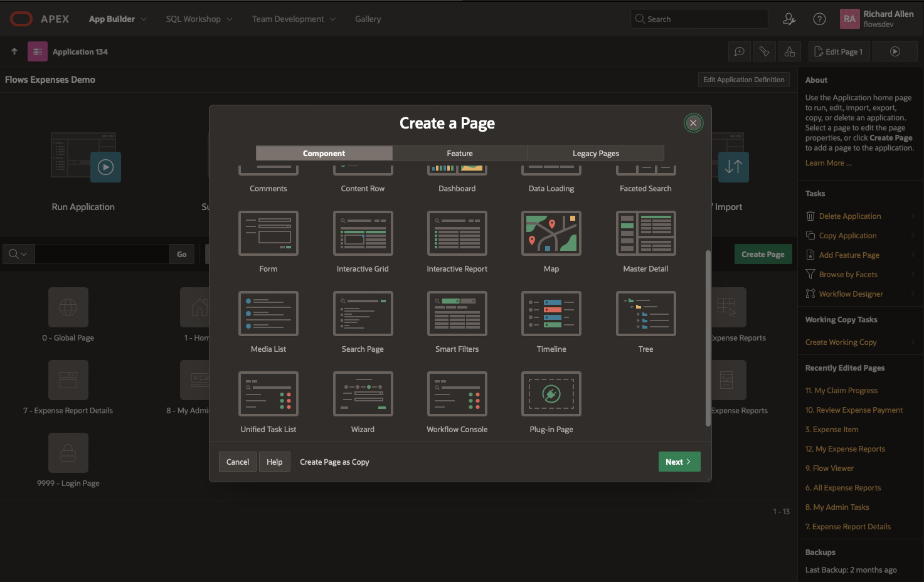Open recently edited page 3. Expense Item
The image size is (924, 582).
point(832,429)
